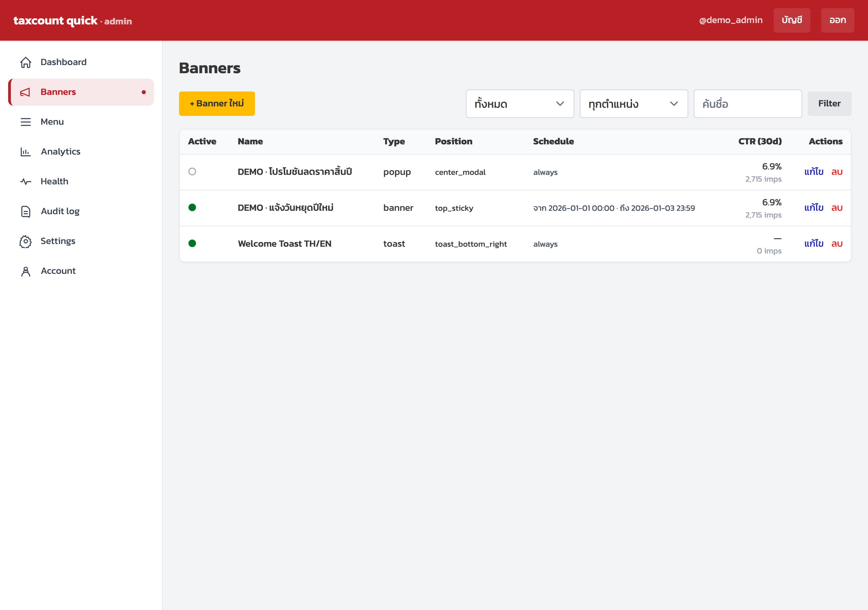Viewport: 868px width, 610px height.
Task: Click the Type column header
Action: 394,141
